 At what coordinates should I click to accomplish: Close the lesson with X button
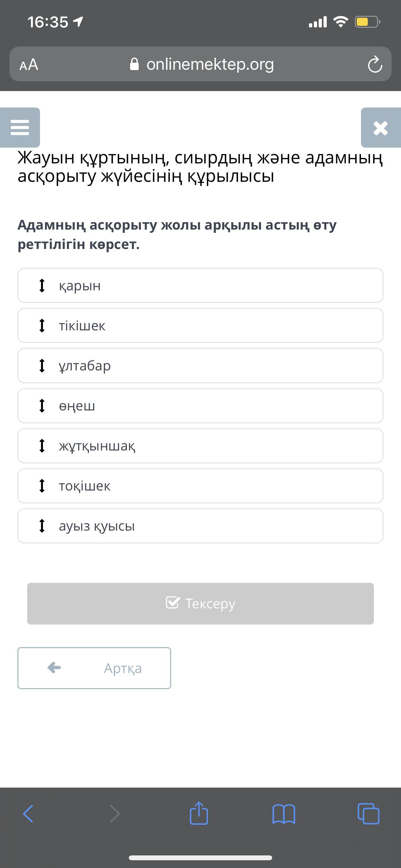380,128
